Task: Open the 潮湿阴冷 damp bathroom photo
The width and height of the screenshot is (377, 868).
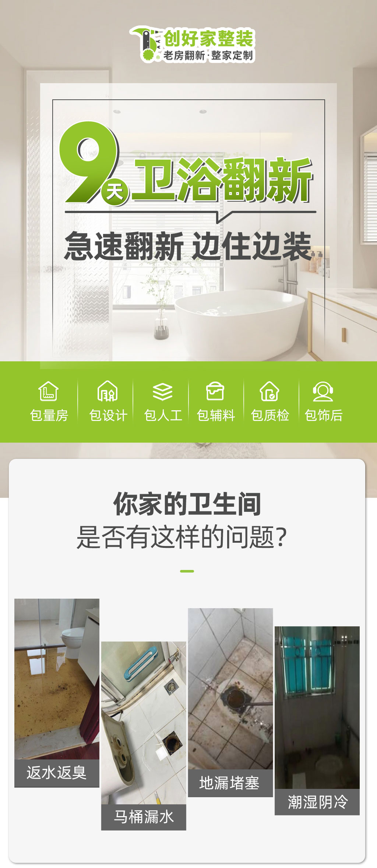Action: tap(317, 707)
